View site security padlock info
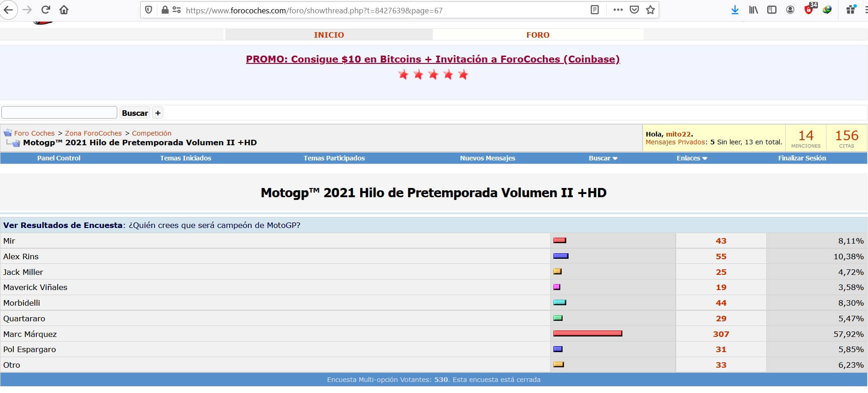This screenshot has height=393, width=868. 165,10
